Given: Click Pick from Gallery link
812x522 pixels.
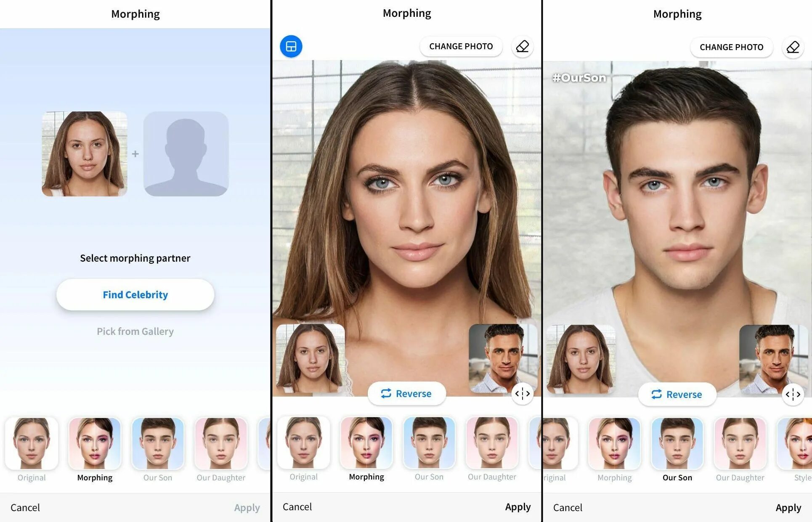Looking at the screenshot, I should point(135,331).
